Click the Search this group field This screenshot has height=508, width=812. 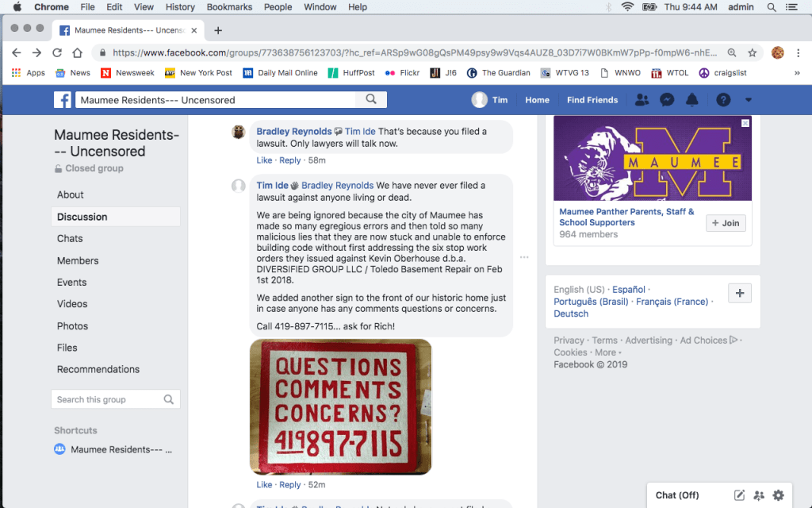point(107,399)
